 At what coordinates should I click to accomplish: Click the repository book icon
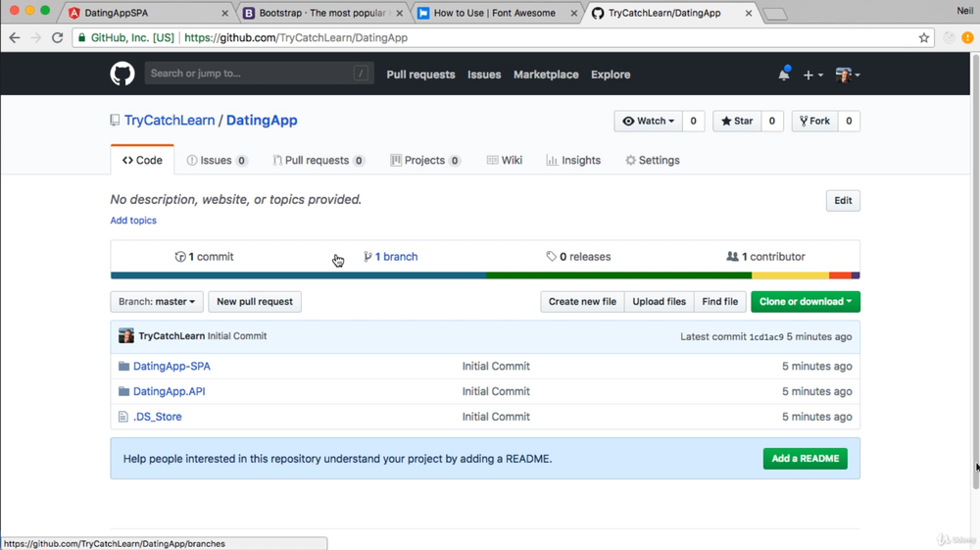(115, 120)
